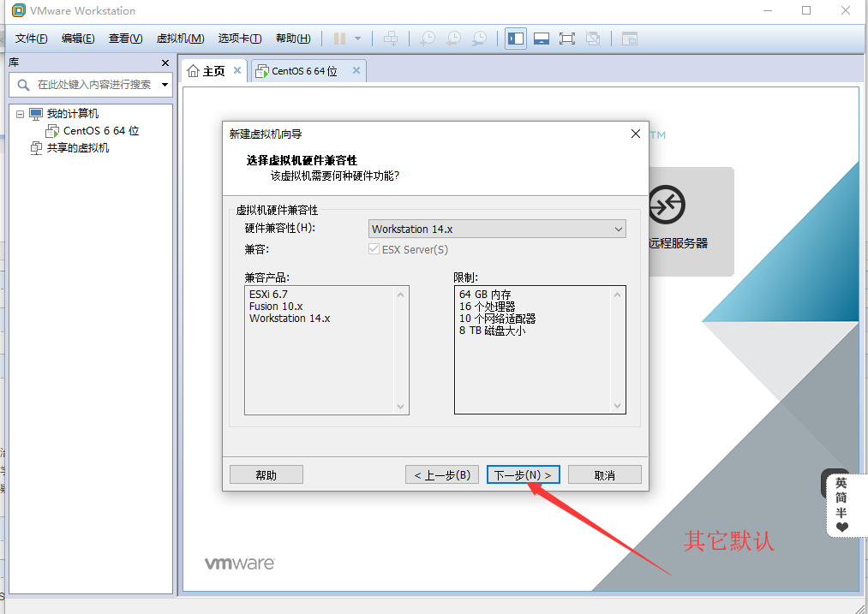
Task: Select 8 TB 磁盘大小 in the limits list
Action: tap(492, 331)
